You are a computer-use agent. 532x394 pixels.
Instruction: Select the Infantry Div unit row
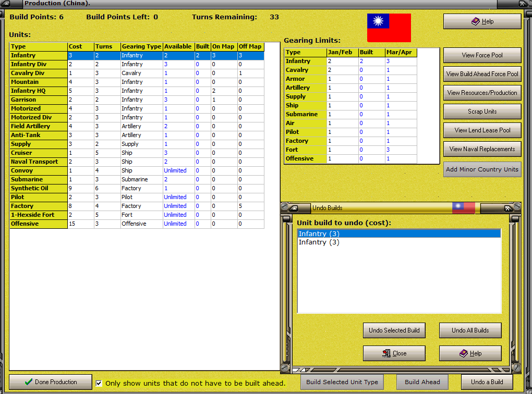pos(137,64)
